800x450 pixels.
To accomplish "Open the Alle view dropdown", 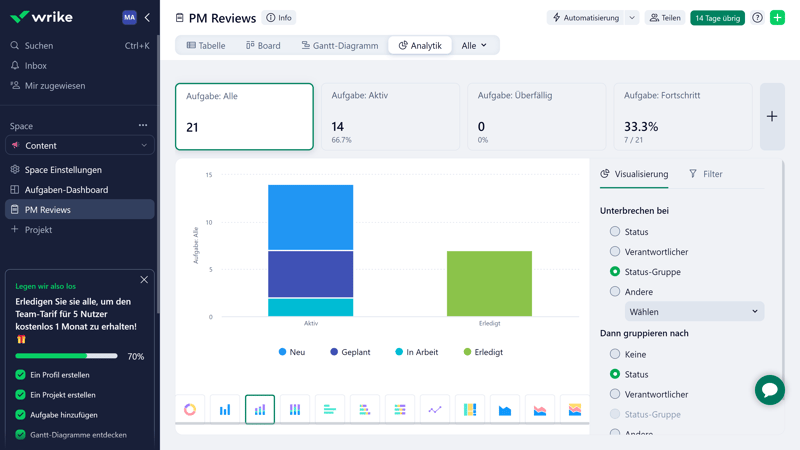I will click(x=474, y=46).
